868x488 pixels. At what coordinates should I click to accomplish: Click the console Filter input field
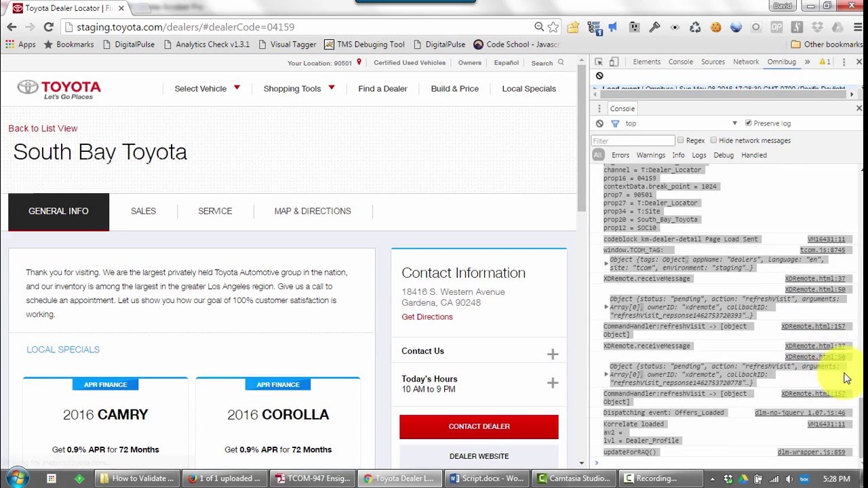pos(633,140)
